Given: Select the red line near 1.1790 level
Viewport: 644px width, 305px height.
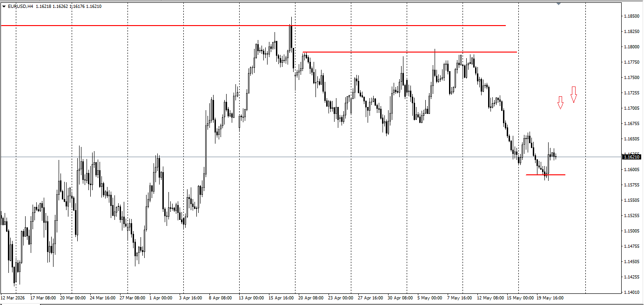Looking at the screenshot, I should click(x=409, y=52).
